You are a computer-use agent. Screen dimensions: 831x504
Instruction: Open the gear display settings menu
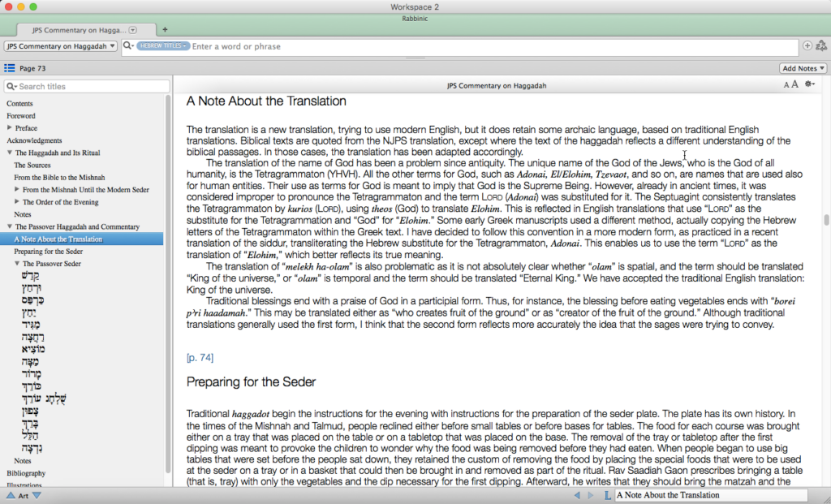pos(809,84)
